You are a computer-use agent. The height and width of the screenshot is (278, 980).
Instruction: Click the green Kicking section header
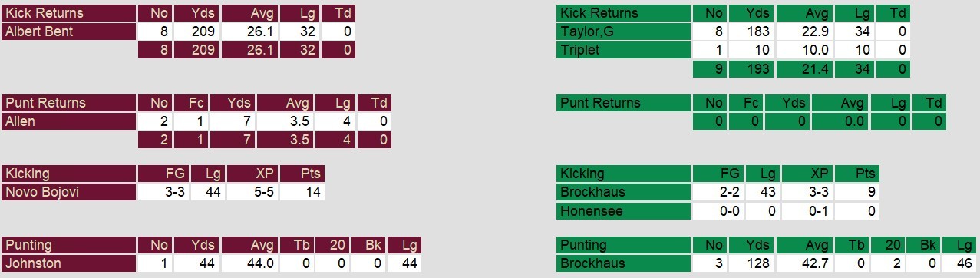click(624, 174)
